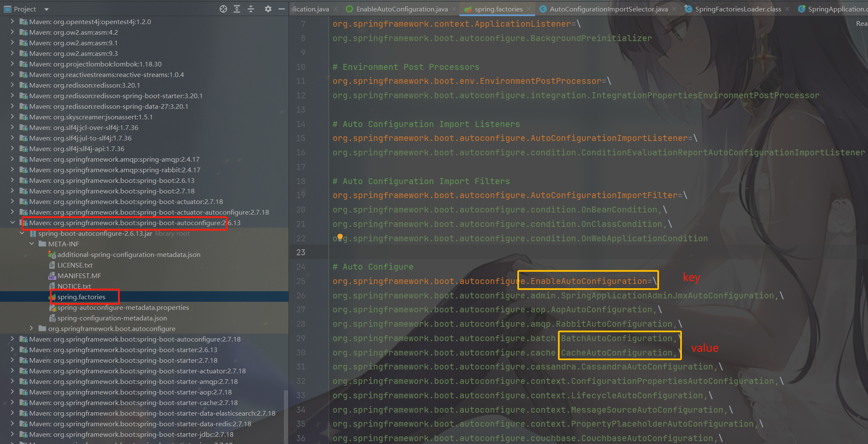Viewport: 868px width, 444px height.
Task: Select spring-configuration-metadata.json file
Action: (x=112, y=318)
